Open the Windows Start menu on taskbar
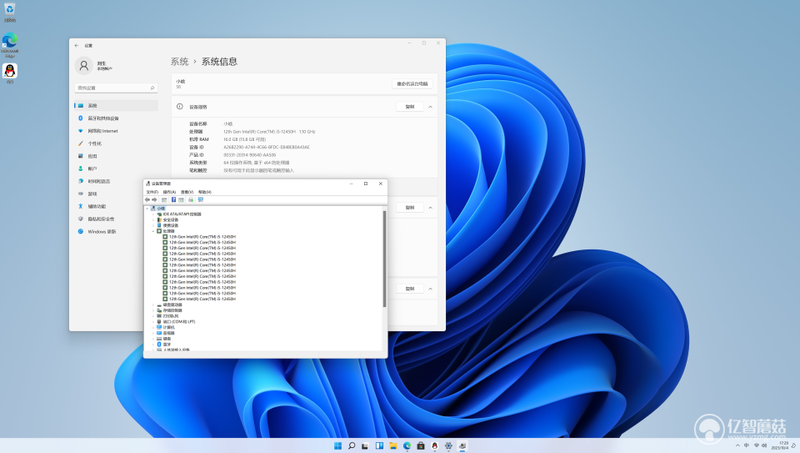 click(338, 446)
